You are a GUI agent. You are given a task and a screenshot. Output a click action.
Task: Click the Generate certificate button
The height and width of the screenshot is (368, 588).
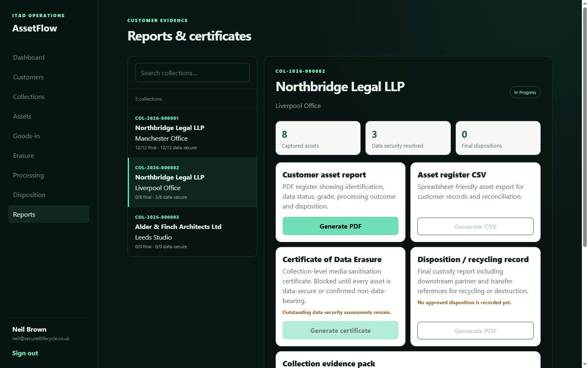(341, 330)
